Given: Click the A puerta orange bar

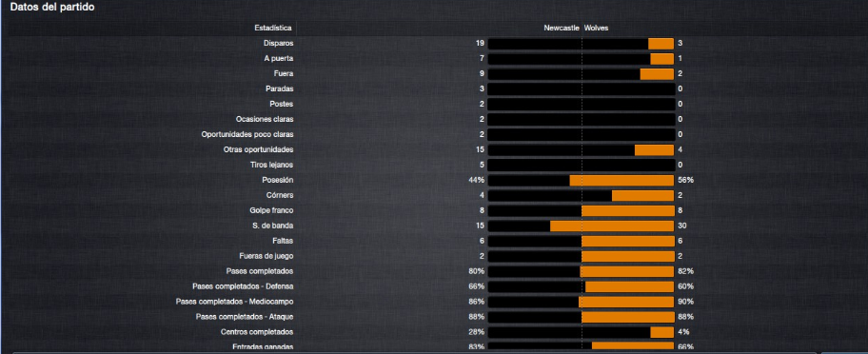Looking at the screenshot, I should (x=662, y=59).
